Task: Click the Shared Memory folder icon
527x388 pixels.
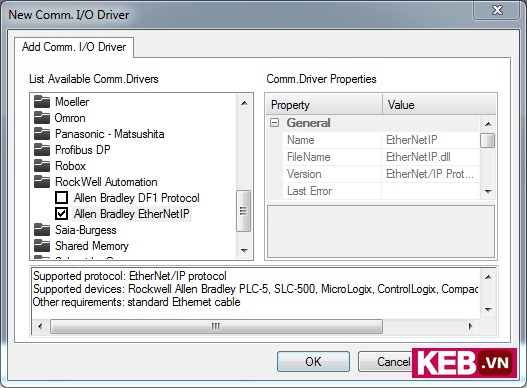Action: click(x=42, y=246)
